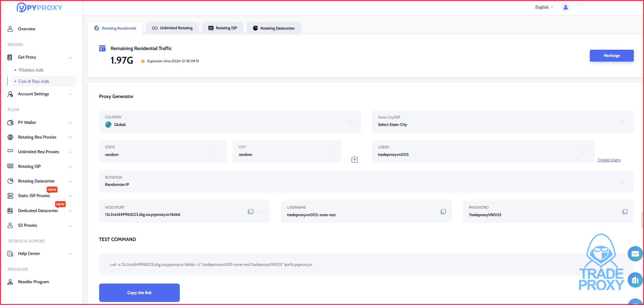Click the Help Center icon
The width and height of the screenshot is (644, 305).
[10, 254]
